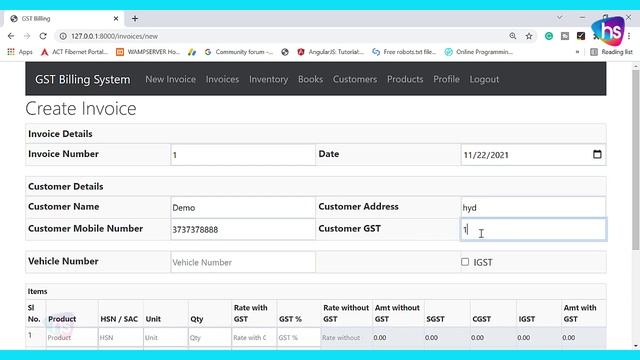The width and height of the screenshot is (640, 360).
Task: Click Rate without GST field in row 1
Action: click(x=346, y=338)
